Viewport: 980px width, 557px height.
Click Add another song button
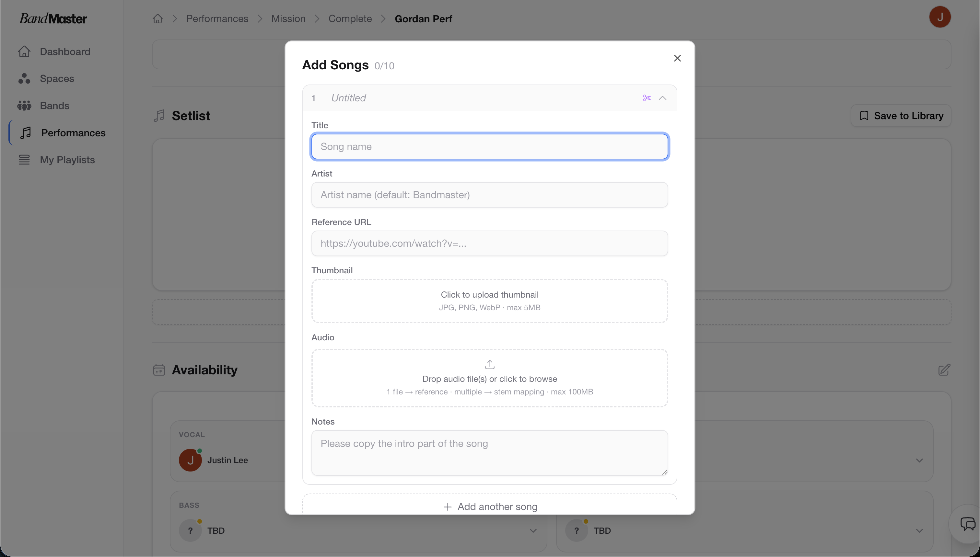tap(490, 506)
